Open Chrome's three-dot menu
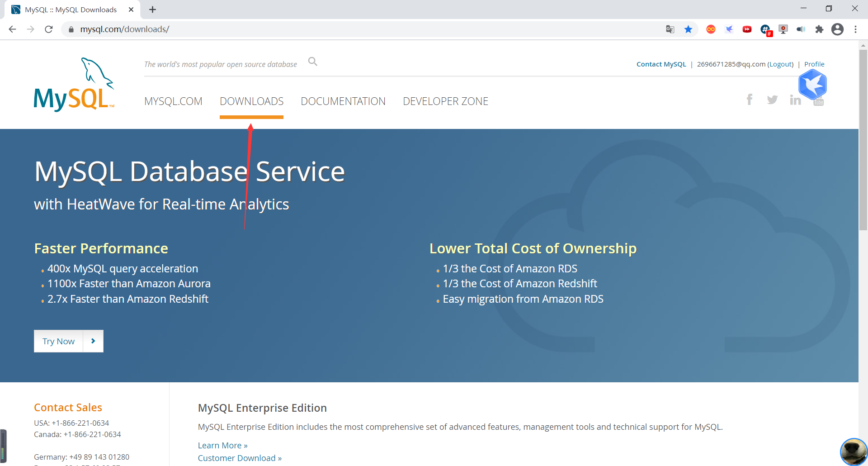 click(855, 29)
